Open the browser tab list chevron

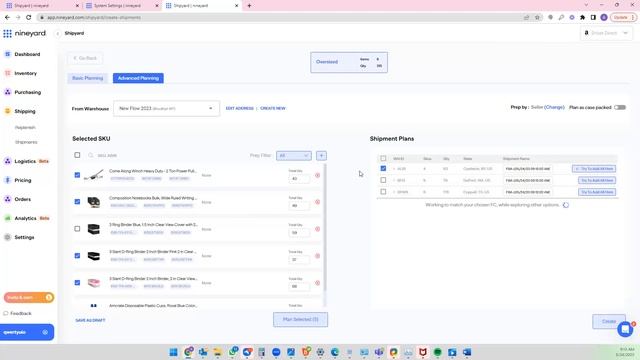click(586, 5)
